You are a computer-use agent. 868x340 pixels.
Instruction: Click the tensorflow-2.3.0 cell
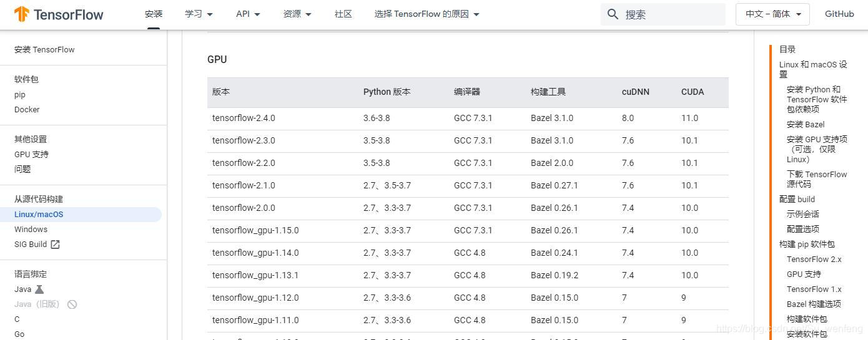coord(244,140)
